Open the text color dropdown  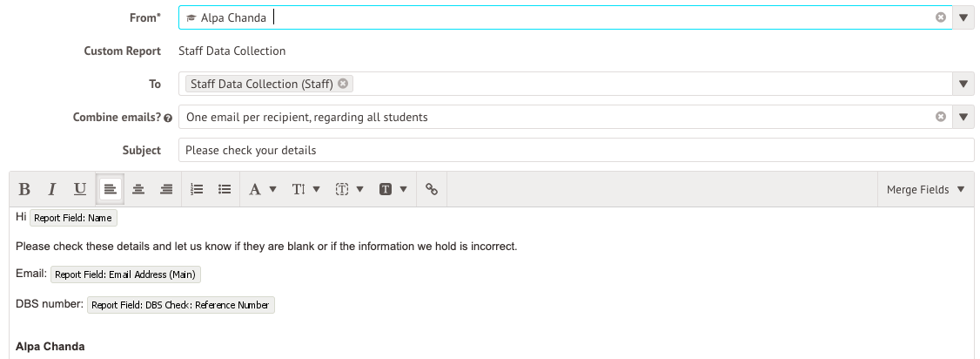349,189
